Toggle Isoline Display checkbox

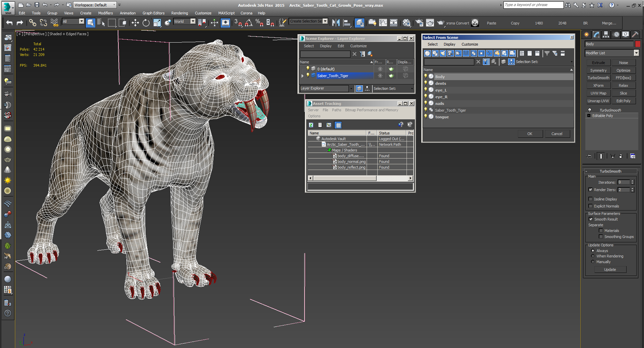point(590,199)
